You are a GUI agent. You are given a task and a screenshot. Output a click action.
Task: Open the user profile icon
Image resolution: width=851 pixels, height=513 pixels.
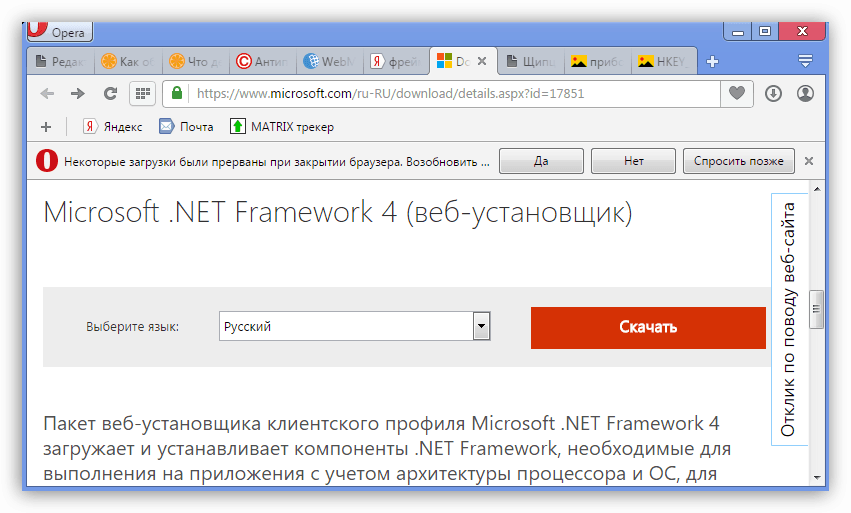(805, 93)
